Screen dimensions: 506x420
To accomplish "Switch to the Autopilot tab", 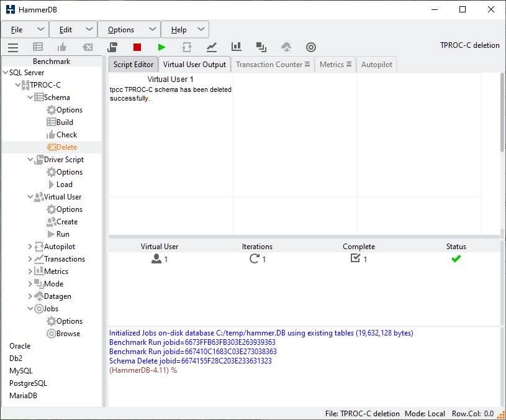I will tap(377, 65).
